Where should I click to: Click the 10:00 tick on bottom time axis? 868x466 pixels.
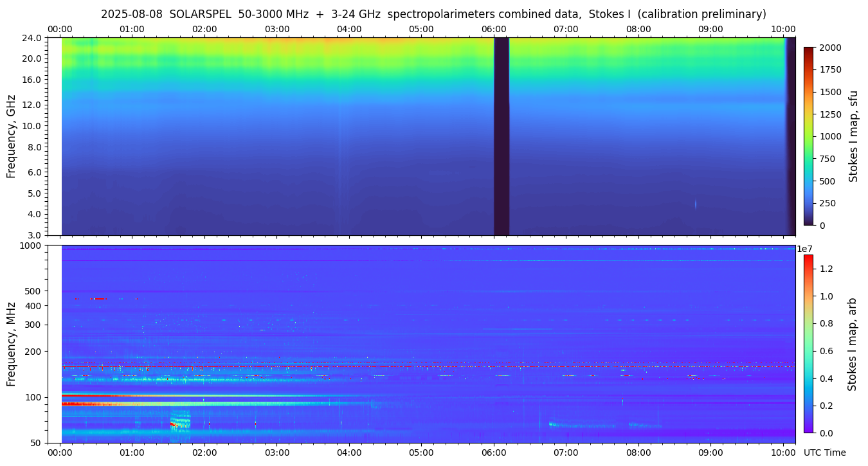pos(783,452)
